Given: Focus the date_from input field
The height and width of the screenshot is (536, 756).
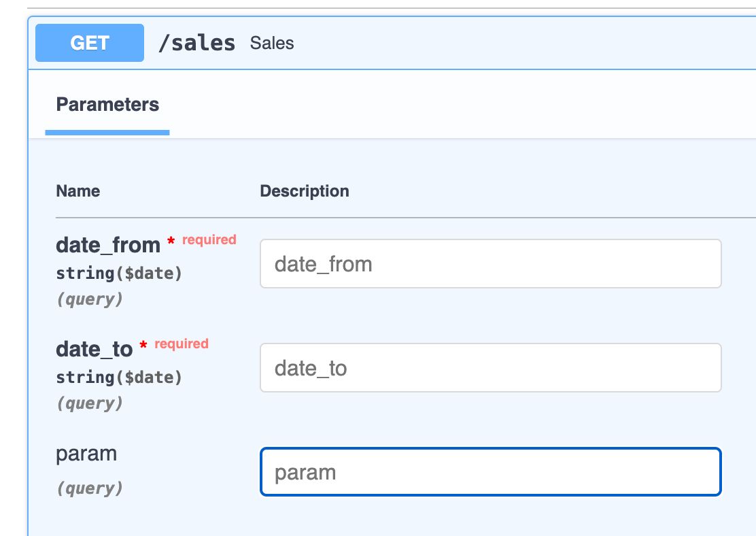Looking at the screenshot, I should pos(490,263).
